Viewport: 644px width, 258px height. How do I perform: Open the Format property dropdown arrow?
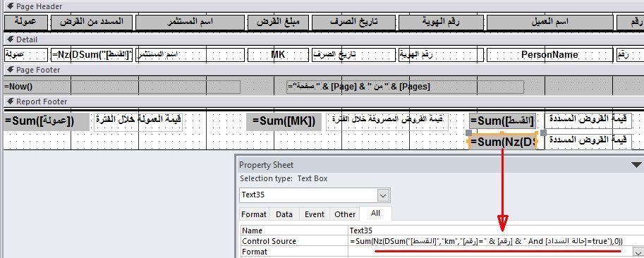tap(638, 252)
